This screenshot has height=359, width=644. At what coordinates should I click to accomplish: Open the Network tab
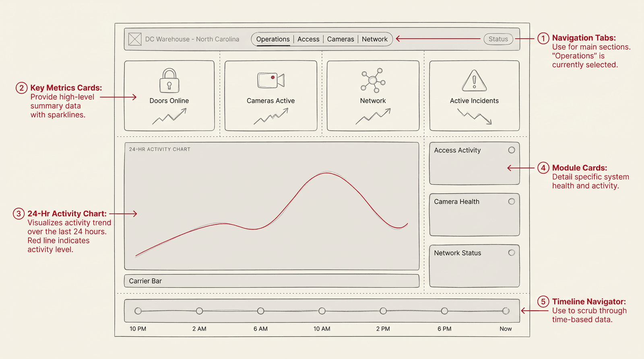tap(375, 39)
